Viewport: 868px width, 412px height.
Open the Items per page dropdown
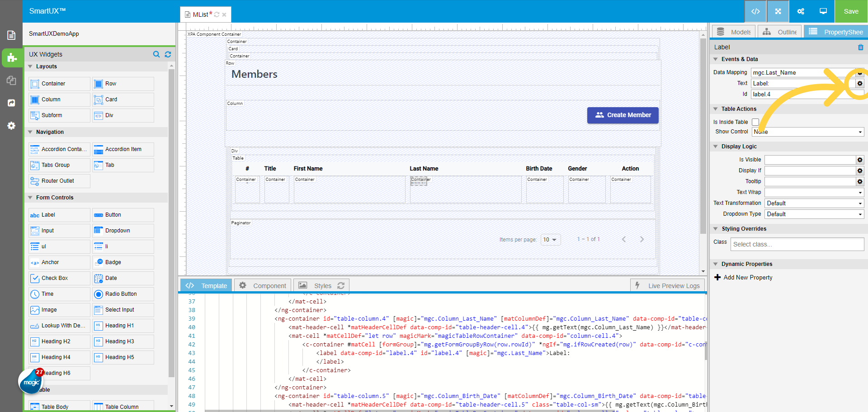(x=550, y=240)
